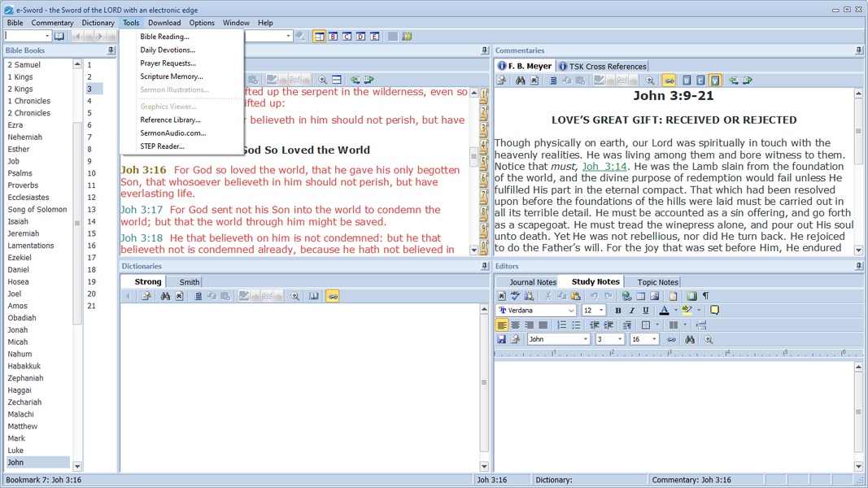The height and width of the screenshot is (488, 868).
Task: Click the Italic formatting icon
Action: [632, 311]
